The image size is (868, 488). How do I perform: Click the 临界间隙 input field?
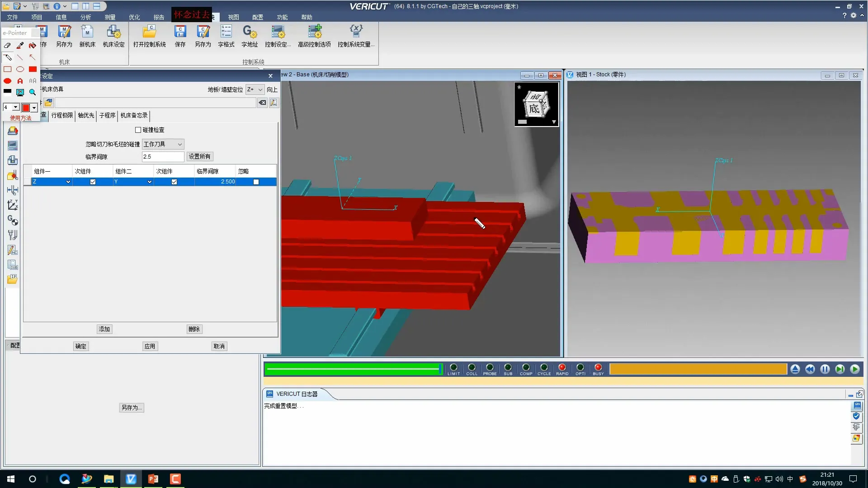tap(163, 156)
